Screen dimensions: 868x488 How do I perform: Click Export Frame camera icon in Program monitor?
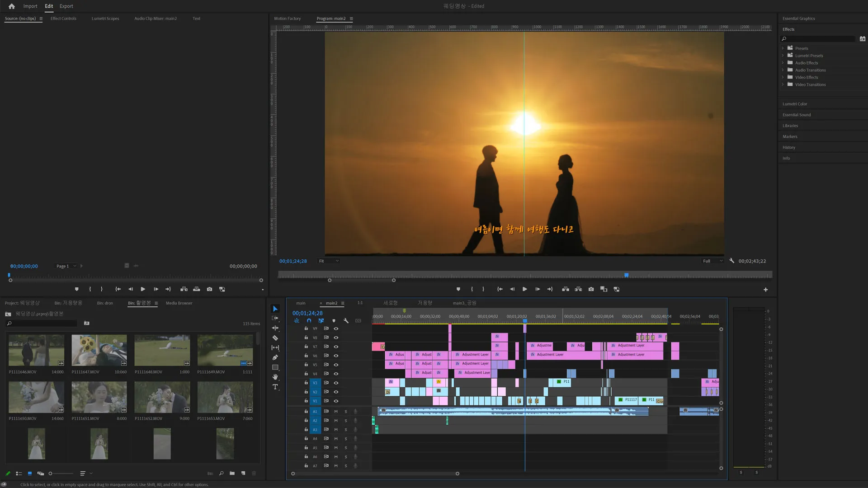[x=591, y=289]
